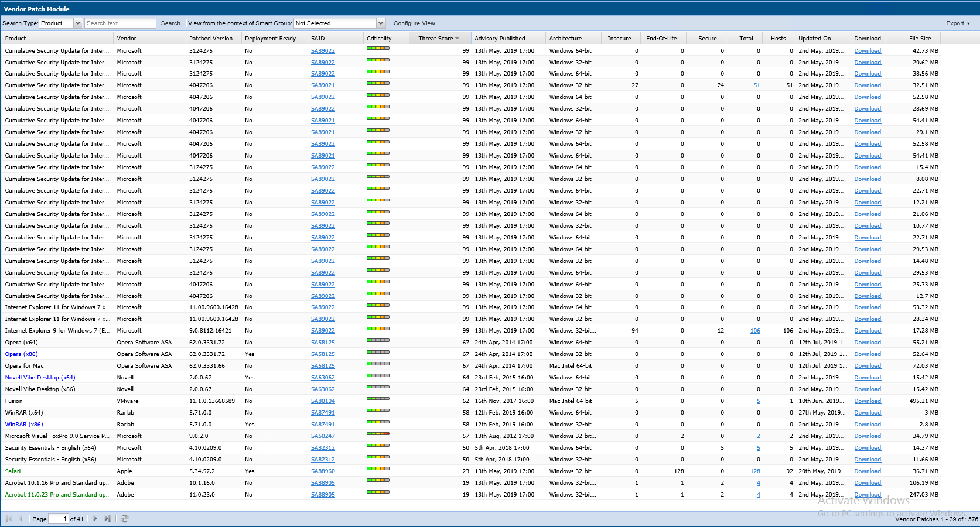Sort by the File Size column header
Screen dimensions: 980x527
point(920,39)
